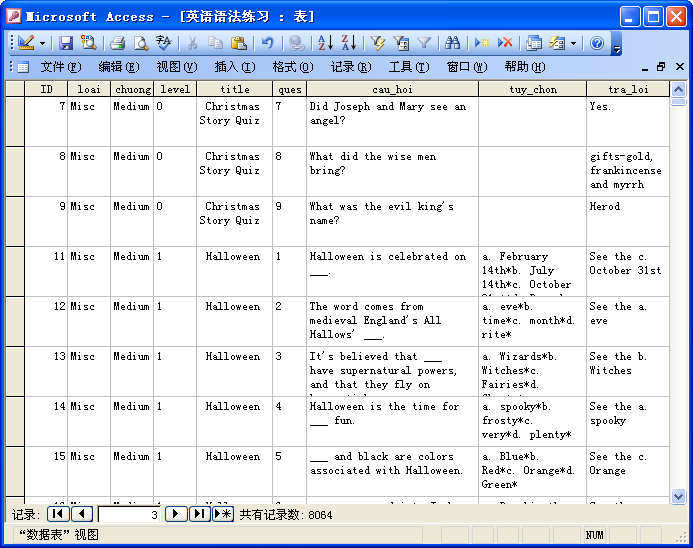The image size is (693, 548).
Task: Open the 窗口(W) menu
Action: (x=467, y=67)
